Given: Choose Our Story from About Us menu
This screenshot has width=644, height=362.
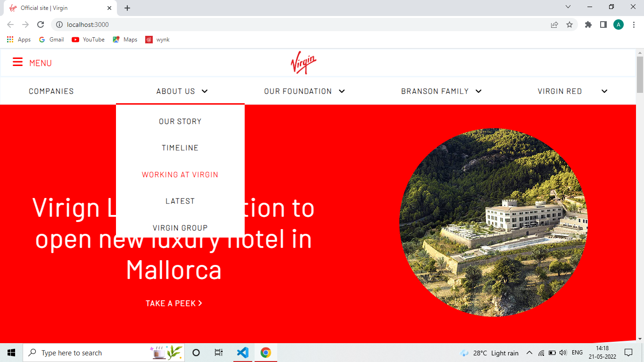Looking at the screenshot, I should point(180,121).
